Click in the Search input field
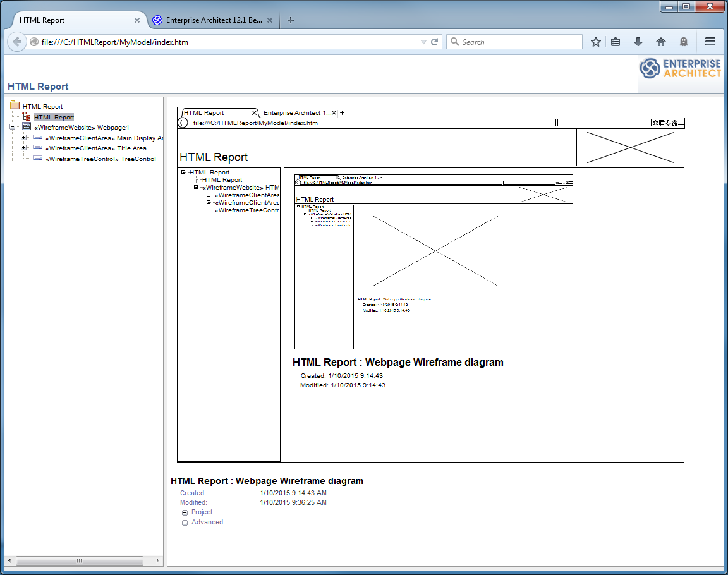 pyautogui.click(x=518, y=42)
